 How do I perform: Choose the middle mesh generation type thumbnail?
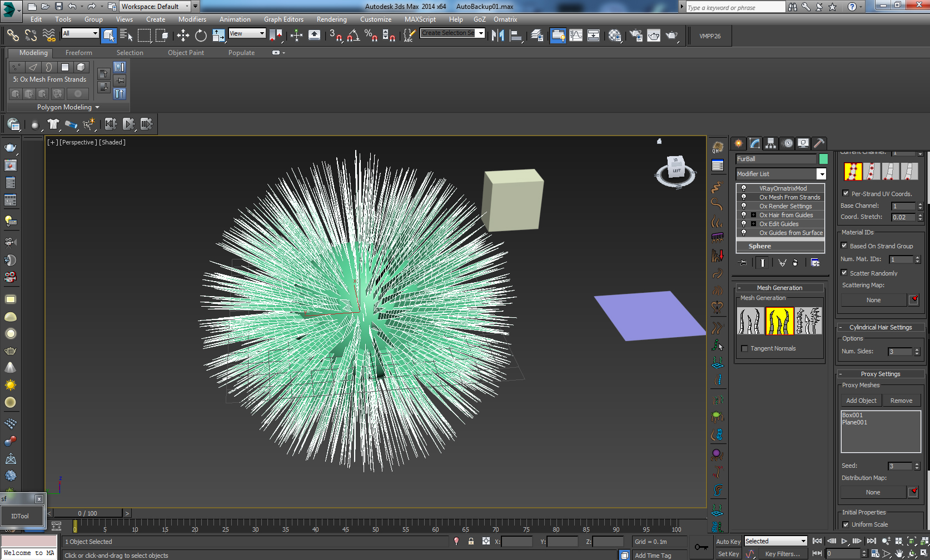pyautogui.click(x=779, y=321)
